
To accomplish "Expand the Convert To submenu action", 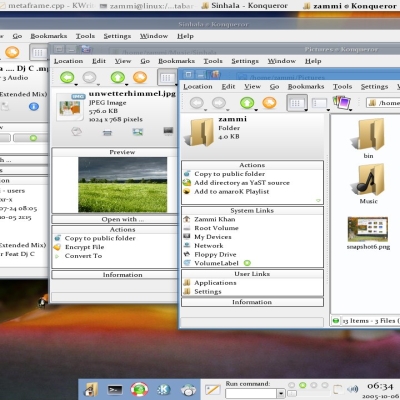I will click(83, 256).
